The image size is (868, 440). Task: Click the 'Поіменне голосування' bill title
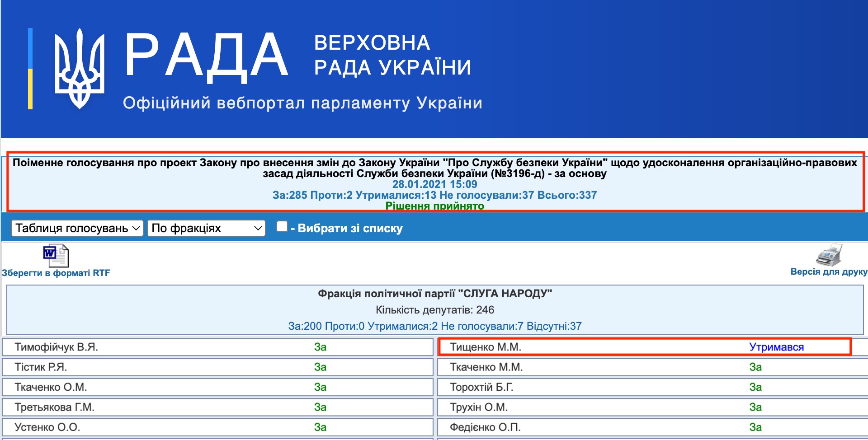coord(435,168)
